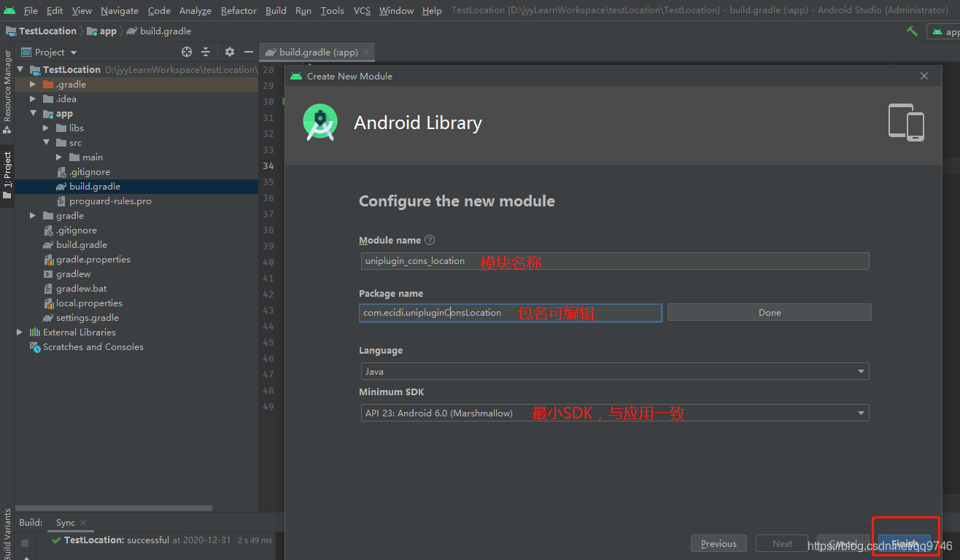This screenshot has height=560, width=960.
Task: Open the Edit menu
Action: tap(55, 10)
